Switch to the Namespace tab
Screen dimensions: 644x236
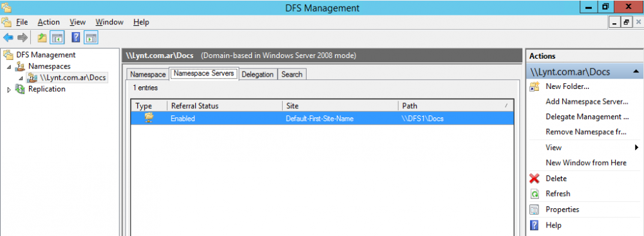tap(147, 74)
